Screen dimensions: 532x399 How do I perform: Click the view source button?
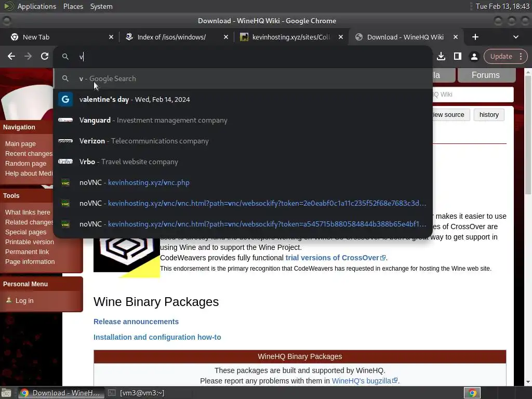click(451, 115)
